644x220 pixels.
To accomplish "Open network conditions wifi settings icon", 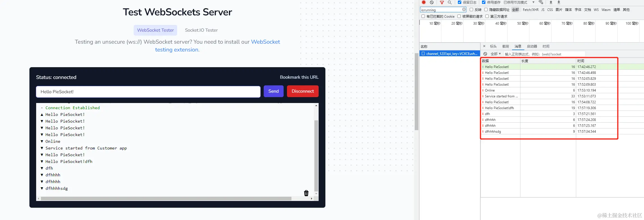I will tap(541, 2).
